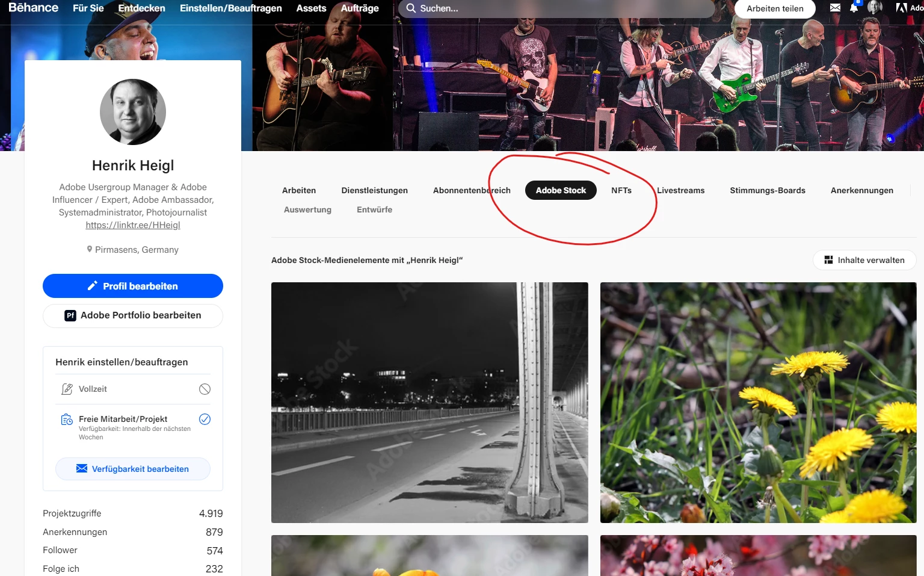Click the Follower count 574
924x576 pixels.
point(215,551)
